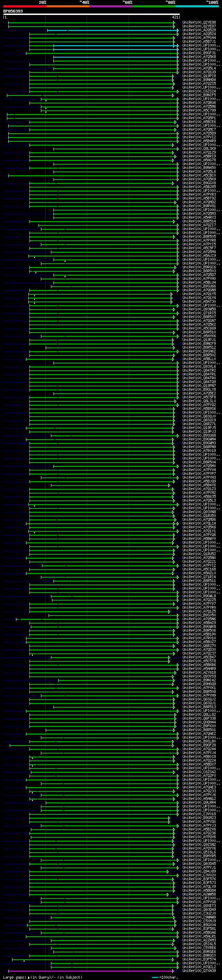
Task: Select the magenta alignment bar of UniRef100_Q7XA39
Action: 91,971
